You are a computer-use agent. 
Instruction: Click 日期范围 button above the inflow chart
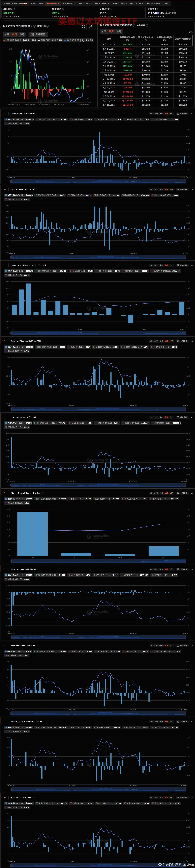tap(38, 34)
